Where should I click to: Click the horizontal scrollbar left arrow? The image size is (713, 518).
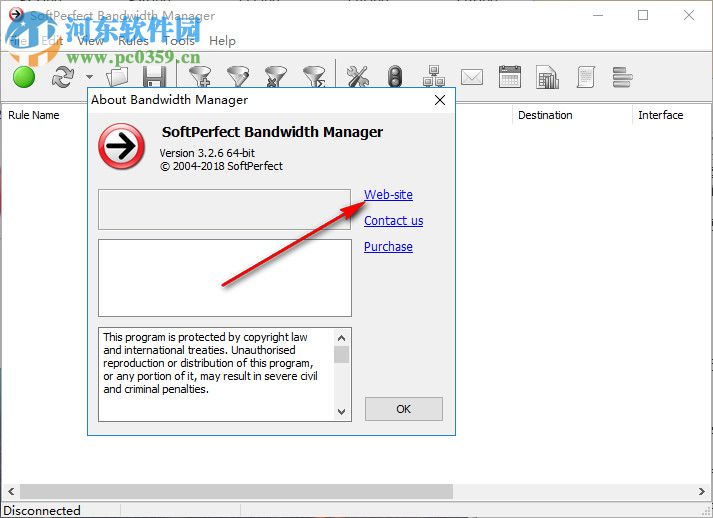click(11, 492)
